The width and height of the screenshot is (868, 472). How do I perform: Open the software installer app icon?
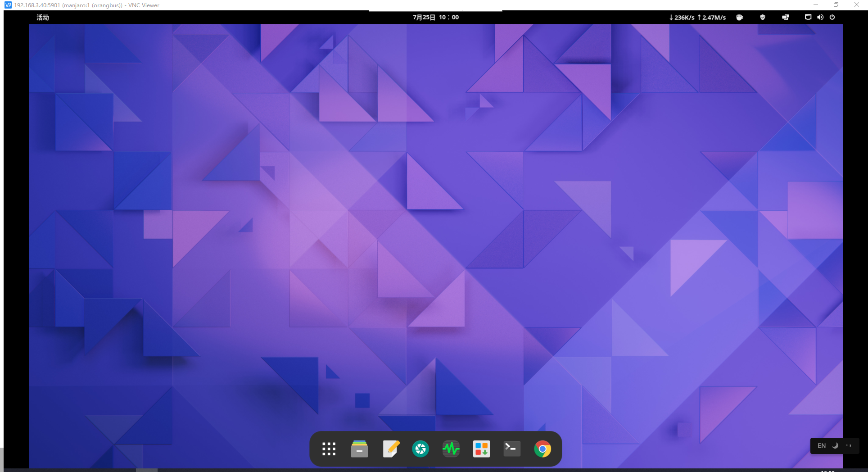481,449
